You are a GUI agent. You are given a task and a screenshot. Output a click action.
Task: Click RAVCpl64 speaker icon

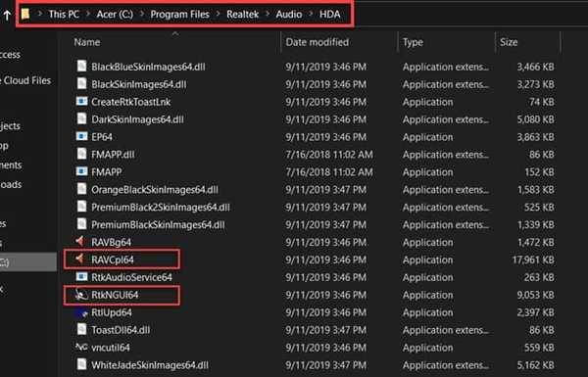(80, 259)
